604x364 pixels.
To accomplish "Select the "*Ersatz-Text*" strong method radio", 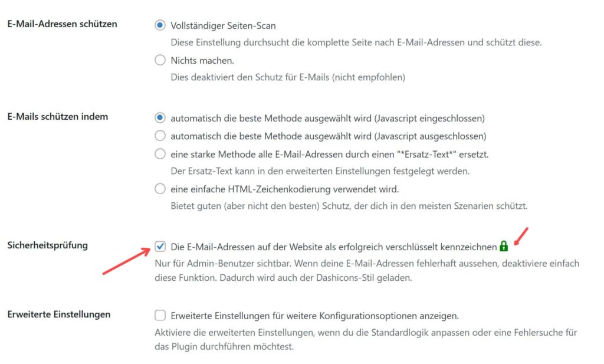I will coord(160,154).
